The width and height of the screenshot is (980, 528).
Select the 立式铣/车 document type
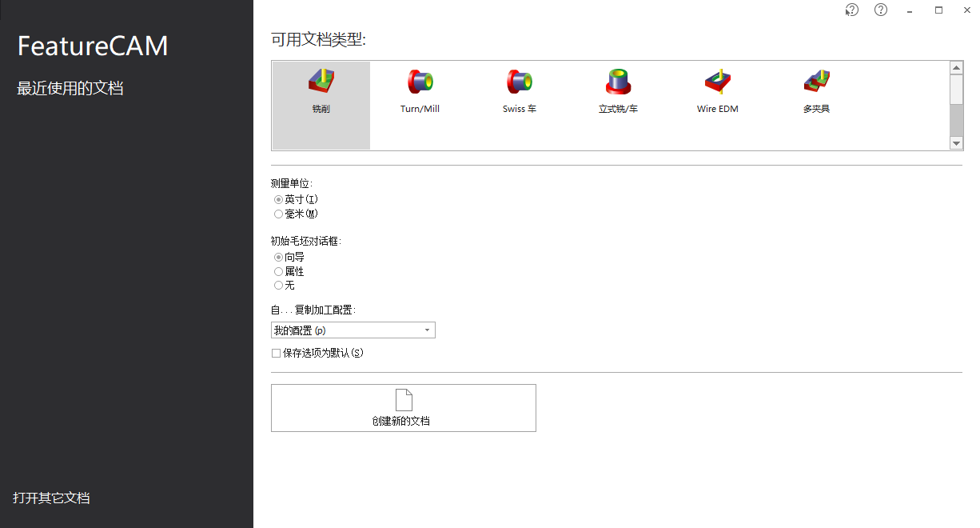point(618,92)
